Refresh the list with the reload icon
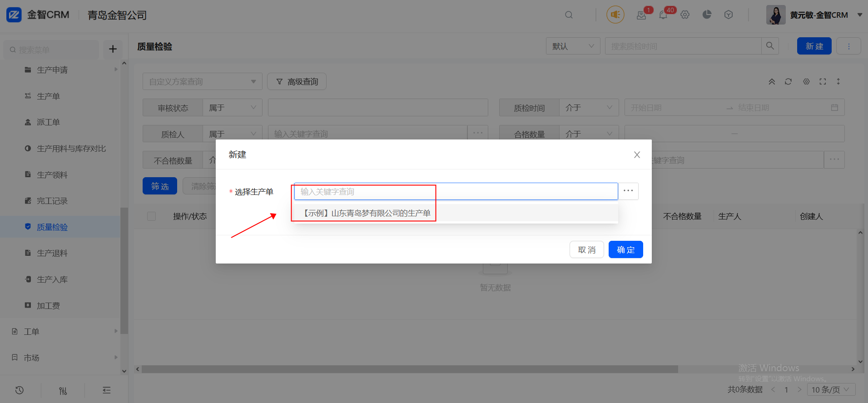The height and width of the screenshot is (403, 868). (788, 82)
